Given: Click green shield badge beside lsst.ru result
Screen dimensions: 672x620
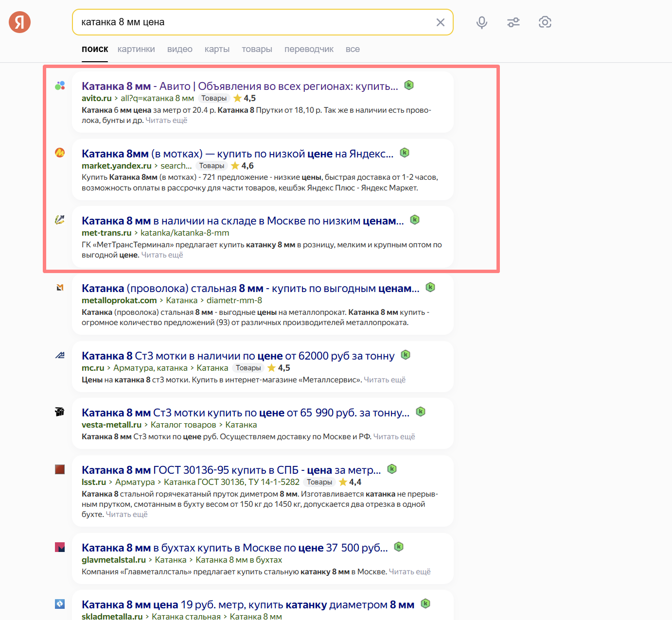Looking at the screenshot, I should tap(392, 469).
